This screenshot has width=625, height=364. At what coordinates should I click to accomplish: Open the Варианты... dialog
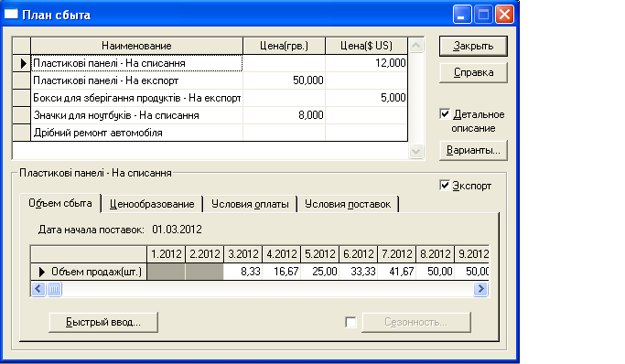point(473,151)
